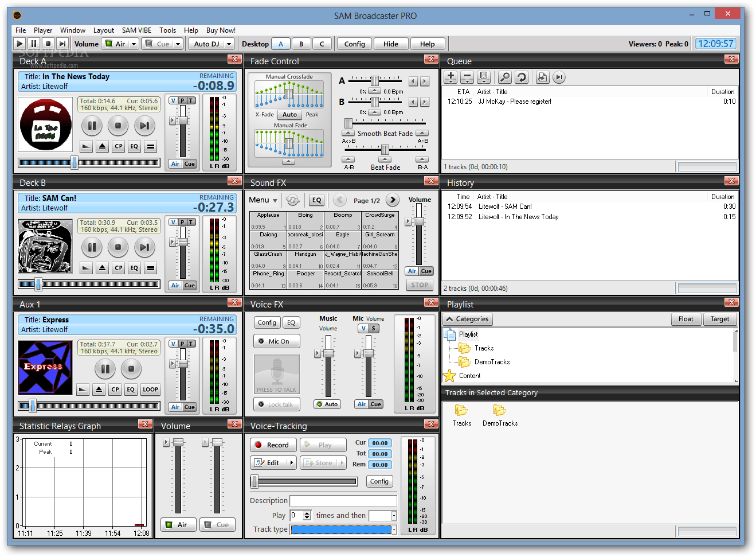Switch to Desktop B
Image resolution: width=756 pixels, height=557 pixels.
click(x=301, y=44)
